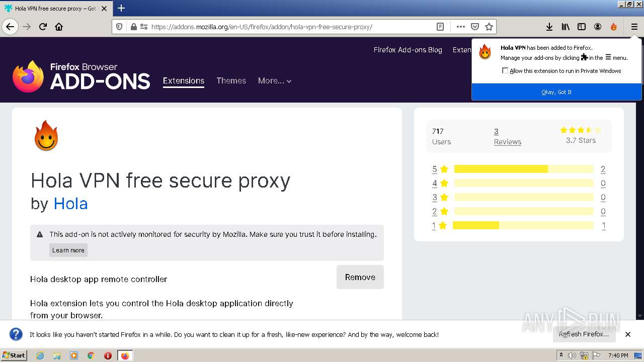The width and height of the screenshot is (644, 362).
Task: Bookmark this page with star icon
Action: coord(489,27)
